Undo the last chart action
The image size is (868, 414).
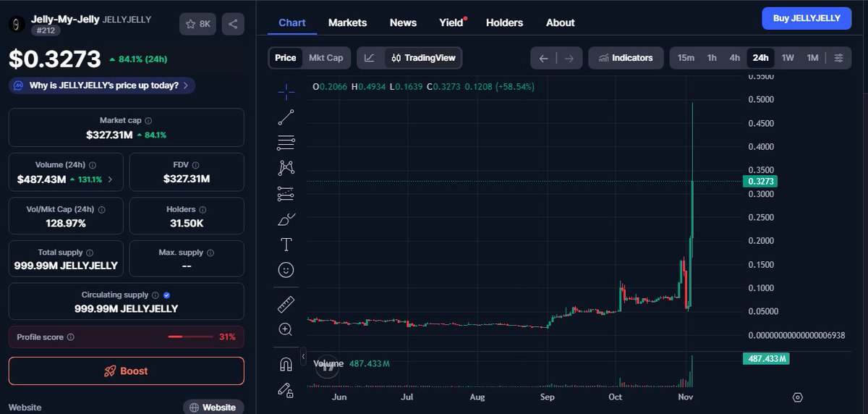[x=544, y=58]
